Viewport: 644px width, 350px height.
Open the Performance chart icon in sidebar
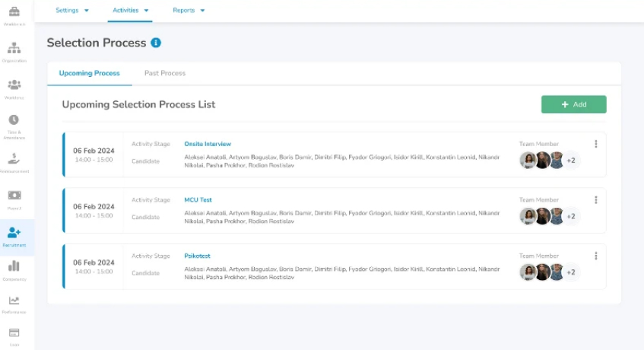14,301
